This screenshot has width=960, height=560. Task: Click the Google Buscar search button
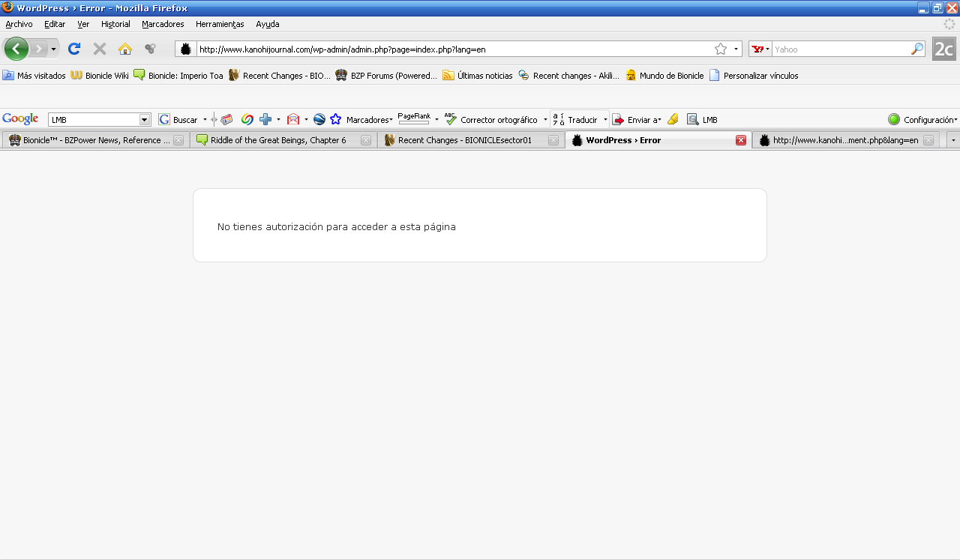pos(178,119)
